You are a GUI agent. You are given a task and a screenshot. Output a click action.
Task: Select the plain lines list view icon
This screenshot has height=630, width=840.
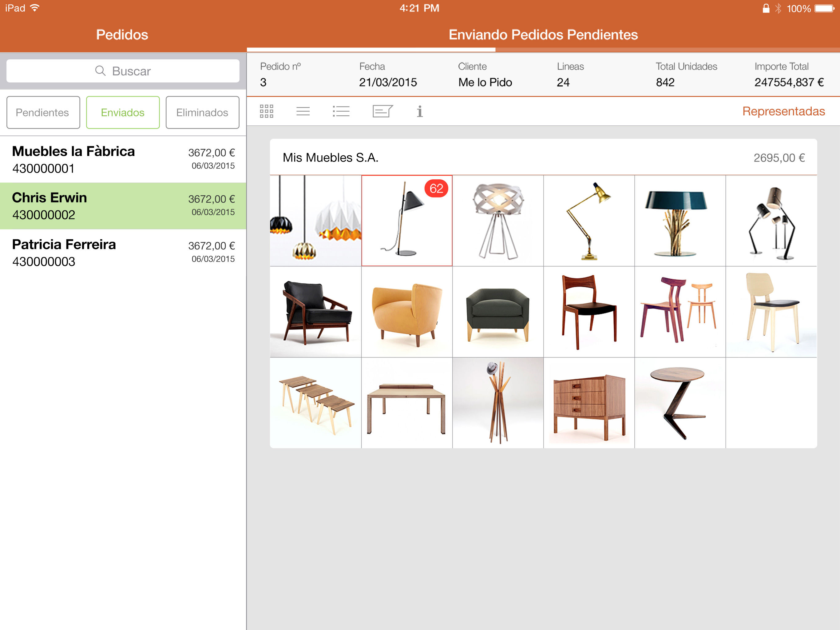pos(303,111)
